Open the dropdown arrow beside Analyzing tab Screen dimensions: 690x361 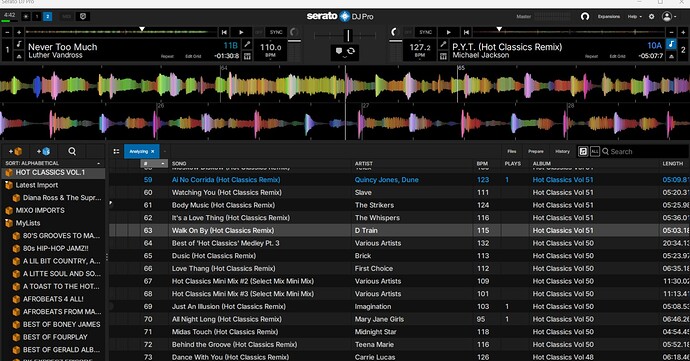pos(165,151)
